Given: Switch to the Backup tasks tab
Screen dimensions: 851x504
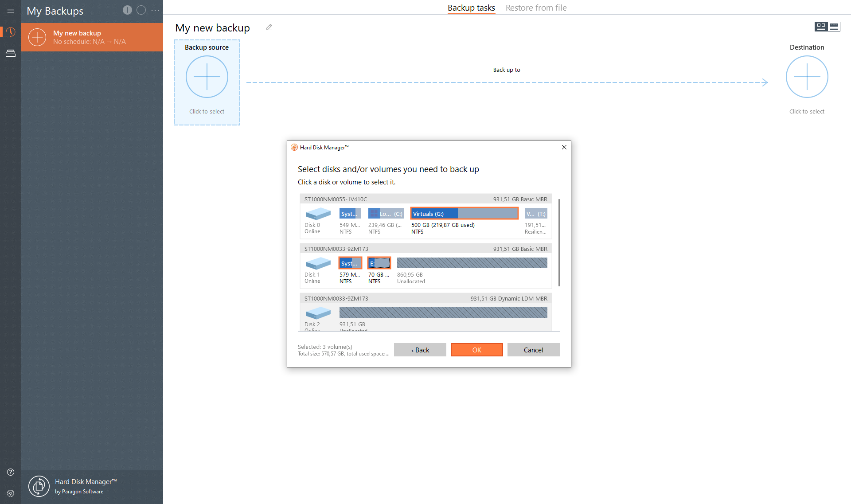Looking at the screenshot, I should point(472,7).
